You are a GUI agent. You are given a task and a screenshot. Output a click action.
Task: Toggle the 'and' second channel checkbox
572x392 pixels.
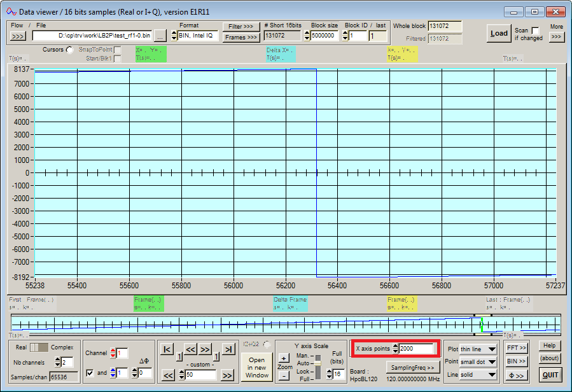pos(90,373)
